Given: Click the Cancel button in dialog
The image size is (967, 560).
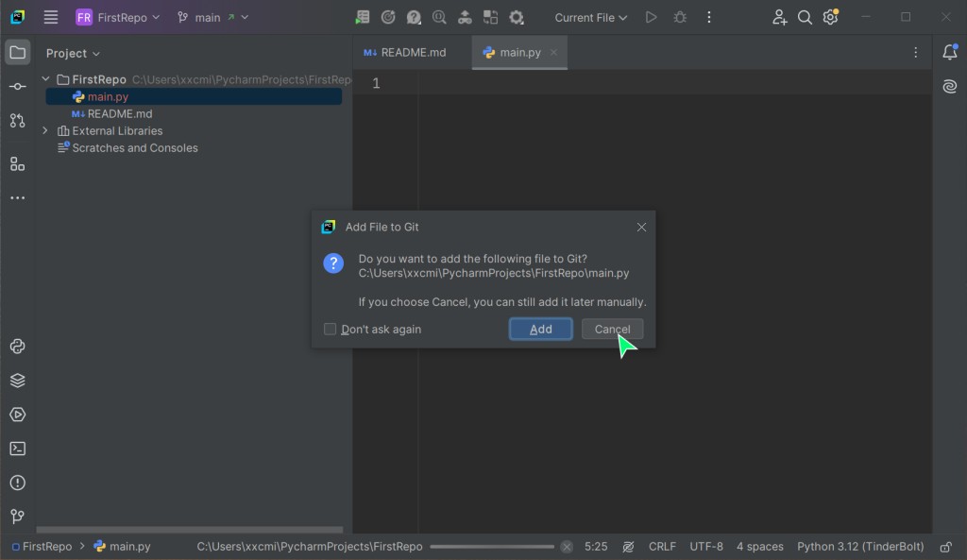Looking at the screenshot, I should (x=612, y=329).
